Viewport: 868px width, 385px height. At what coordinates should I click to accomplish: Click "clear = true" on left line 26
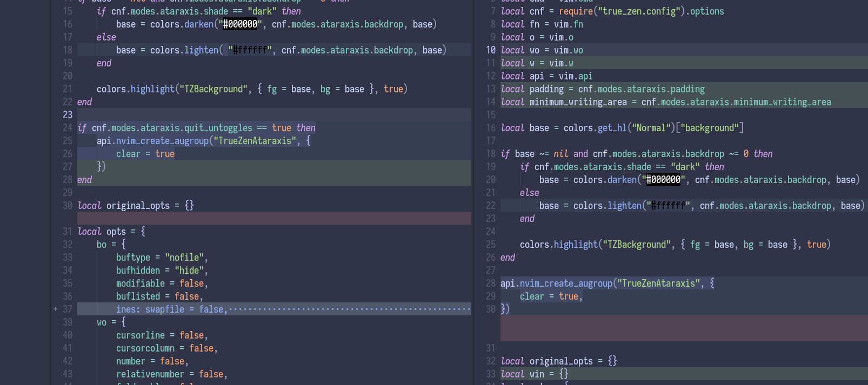click(x=145, y=154)
